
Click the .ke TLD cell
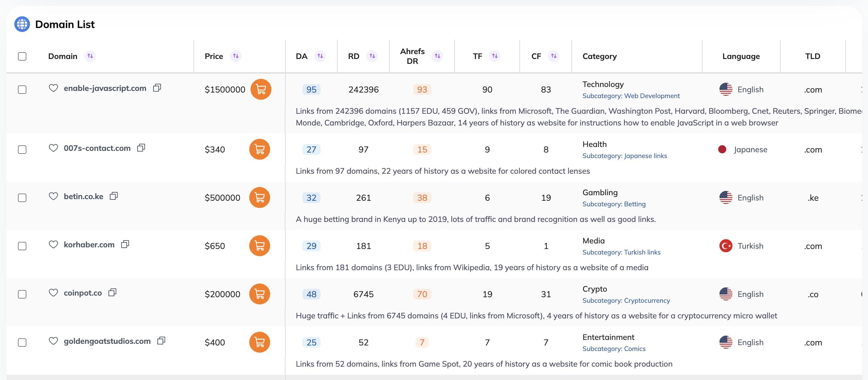click(813, 198)
